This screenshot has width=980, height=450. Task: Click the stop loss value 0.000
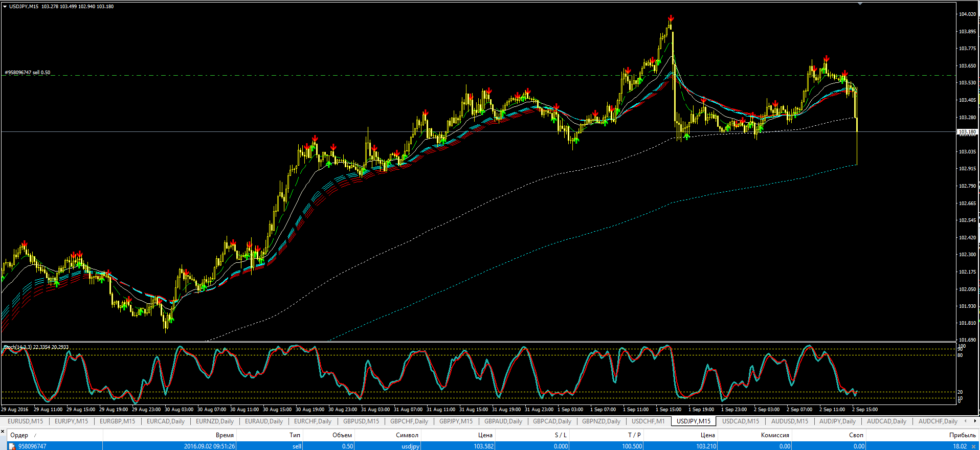coord(561,446)
